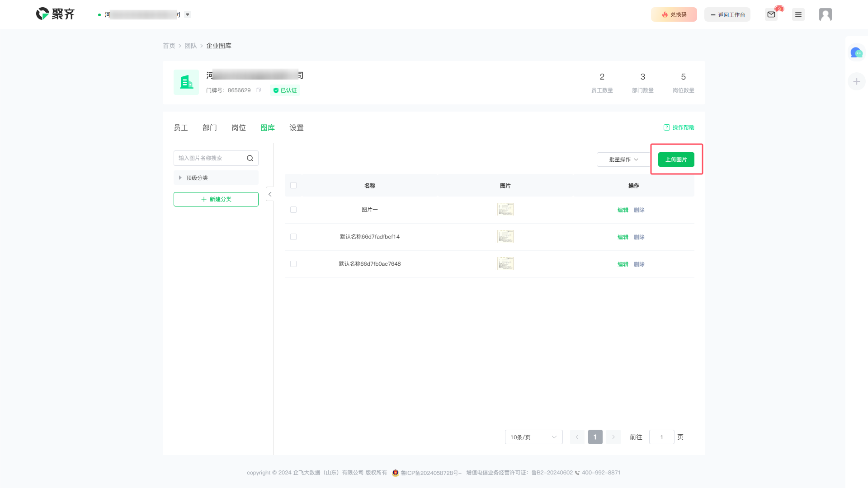The image size is (868, 488).
Task: Click the 已认证 badge
Action: pos(285,90)
